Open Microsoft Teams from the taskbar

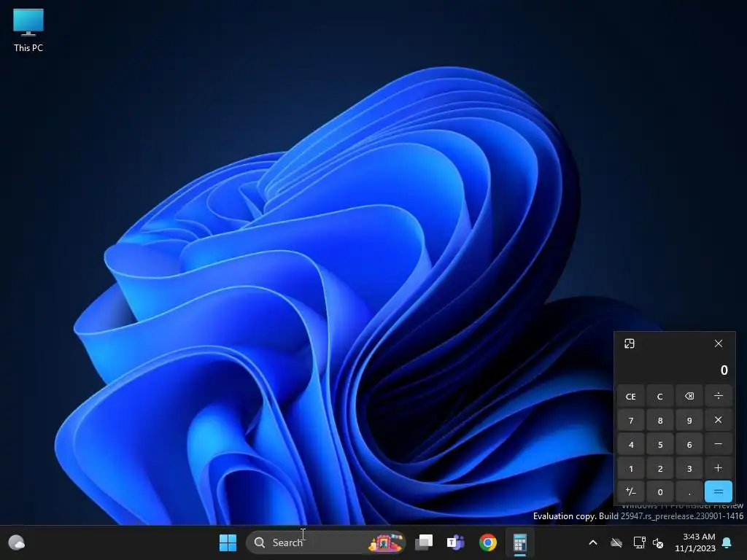coord(455,542)
